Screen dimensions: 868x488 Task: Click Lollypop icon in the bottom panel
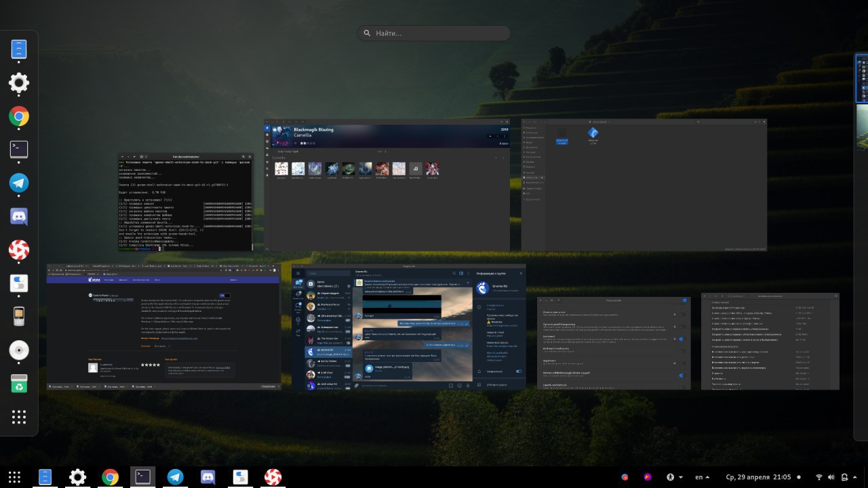(273, 477)
